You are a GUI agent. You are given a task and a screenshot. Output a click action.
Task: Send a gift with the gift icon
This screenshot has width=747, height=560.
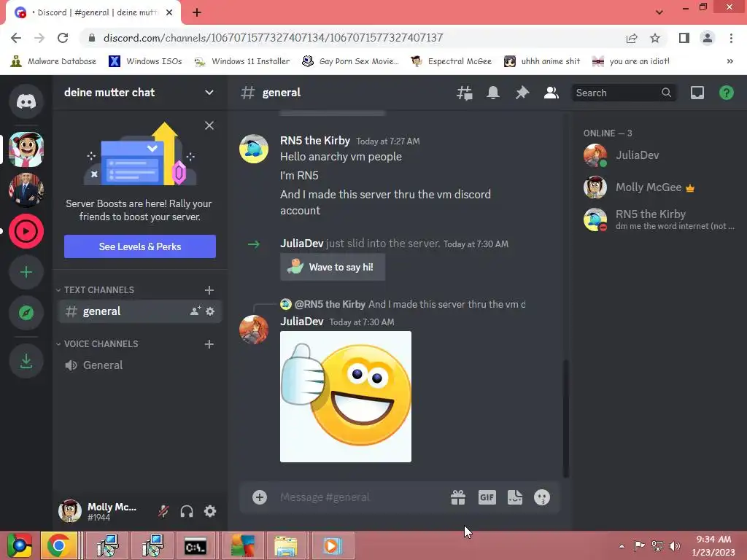458,497
